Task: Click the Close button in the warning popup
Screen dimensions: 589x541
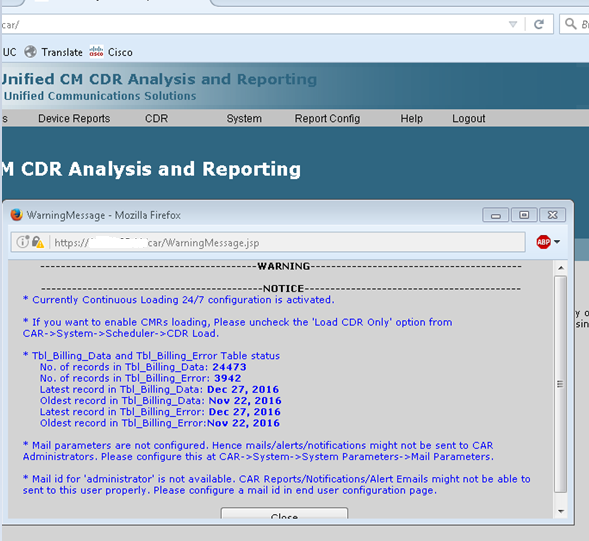Action: pyautogui.click(x=284, y=514)
